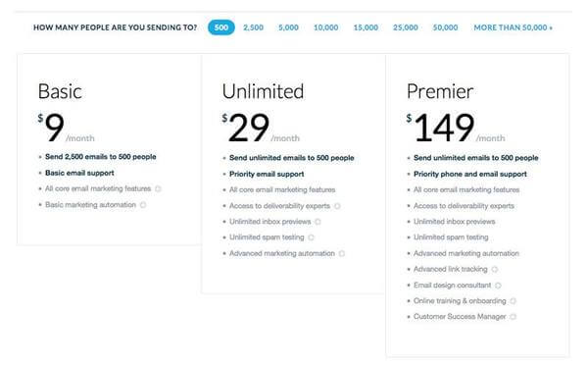Choose the 5,000 people tier
The width and height of the screenshot is (588, 367).
(288, 27)
